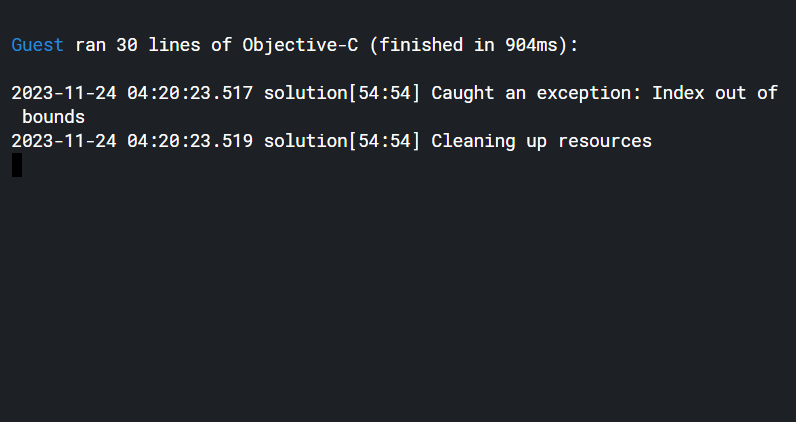The height and width of the screenshot is (422, 796).
Task: Click the blue Guest username link
Action: point(38,45)
